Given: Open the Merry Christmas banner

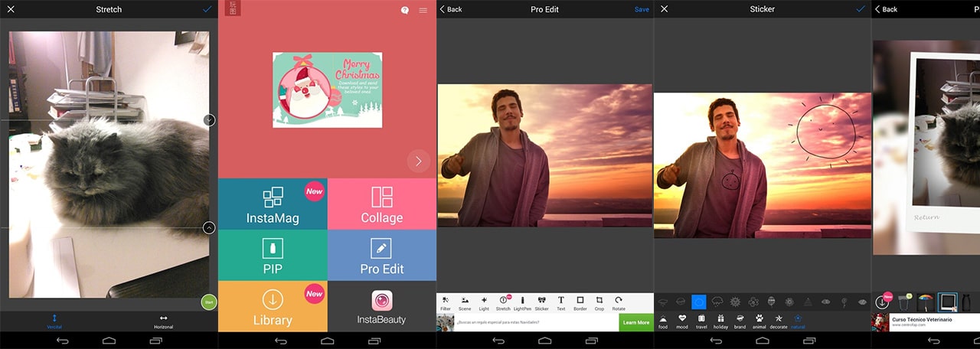Looking at the screenshot, I should (x=327, y=90).
